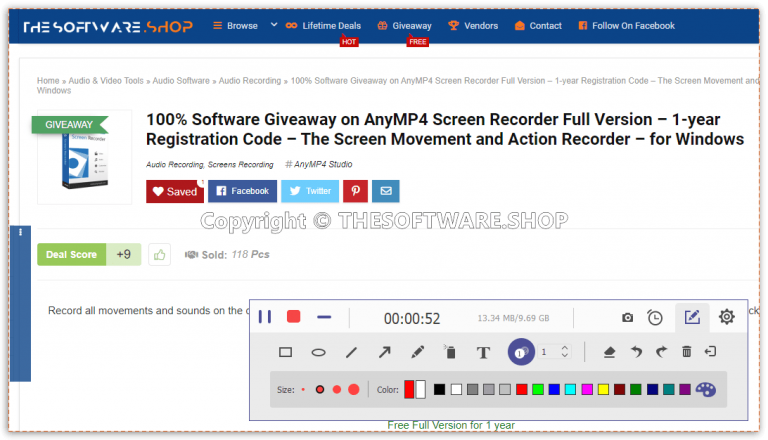Open custom color palette icon
The width and height of the screenshot is (768, 440).
coord(706,390)
